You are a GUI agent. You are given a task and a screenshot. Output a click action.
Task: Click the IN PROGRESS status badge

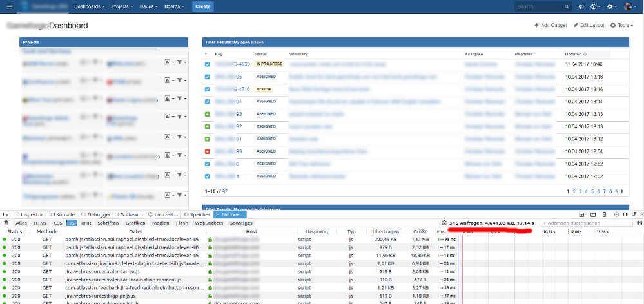point(269,64)
